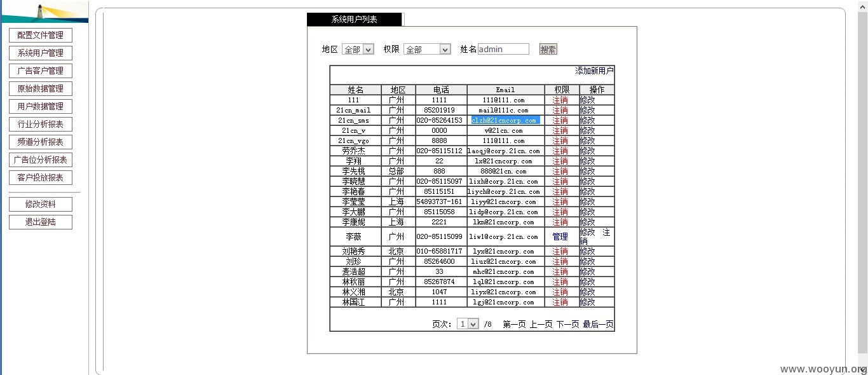The image size is (868, 375).
Task: Click 注销 for user 李先桃
Action: coord(560,171)
